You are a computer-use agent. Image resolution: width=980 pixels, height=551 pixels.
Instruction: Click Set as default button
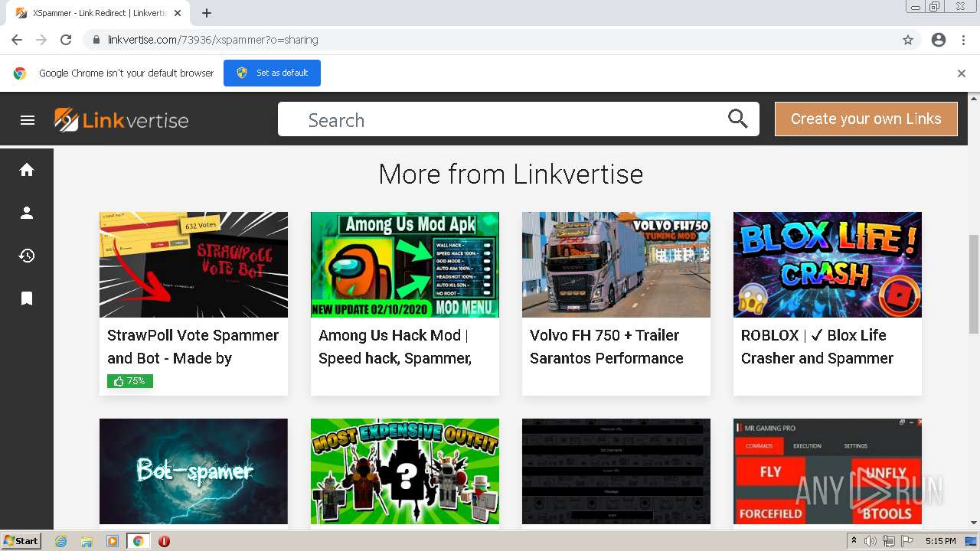272,73
